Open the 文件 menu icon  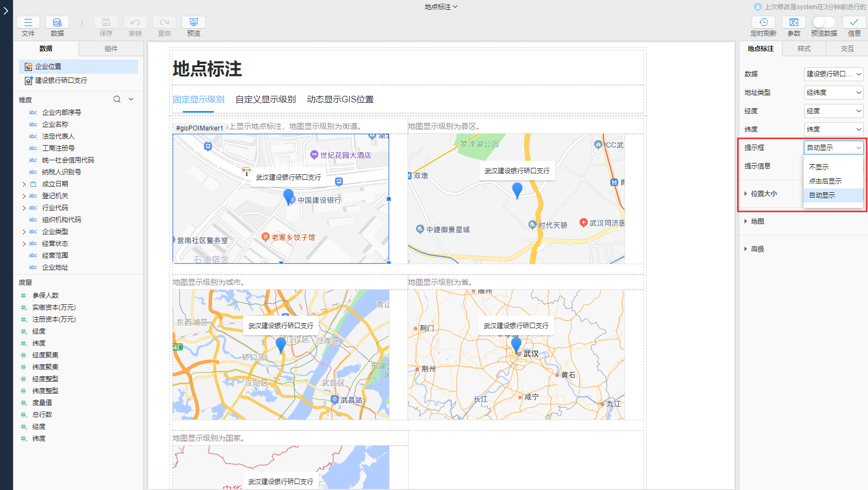point(28,22)
